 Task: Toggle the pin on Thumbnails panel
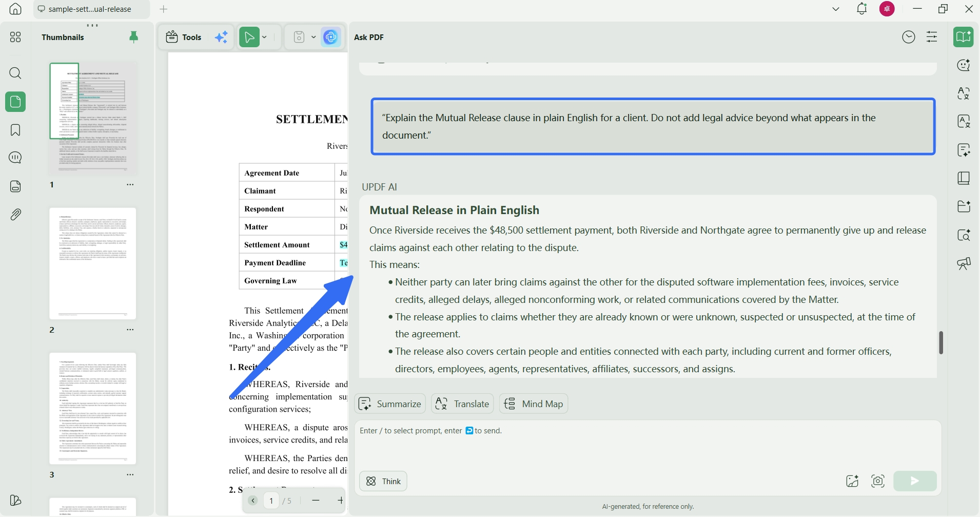[x=134, y=37]
